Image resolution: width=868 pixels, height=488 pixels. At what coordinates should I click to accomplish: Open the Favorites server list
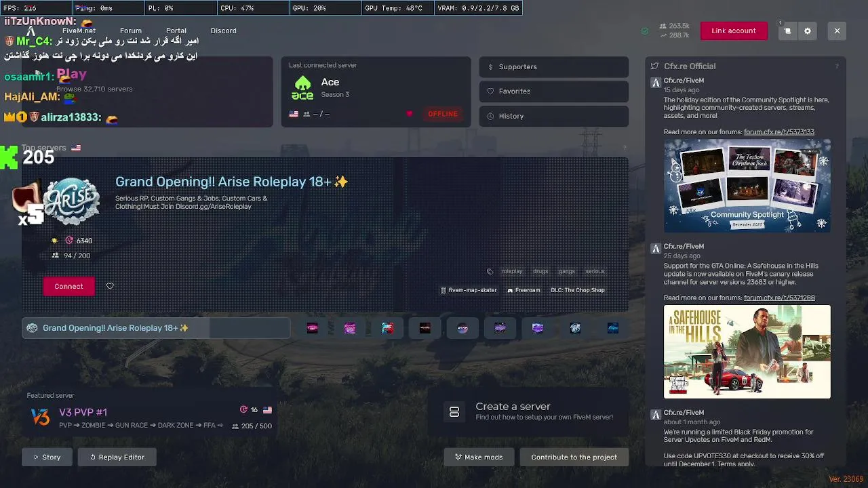(554, 91)
